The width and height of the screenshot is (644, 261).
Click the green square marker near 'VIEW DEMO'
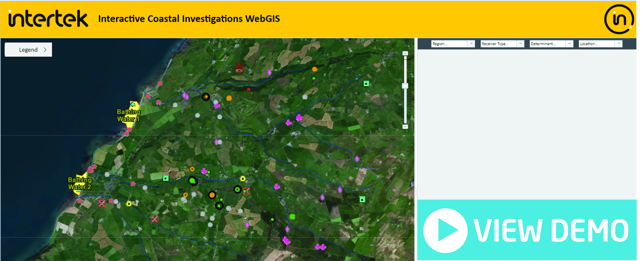(362, 199)
